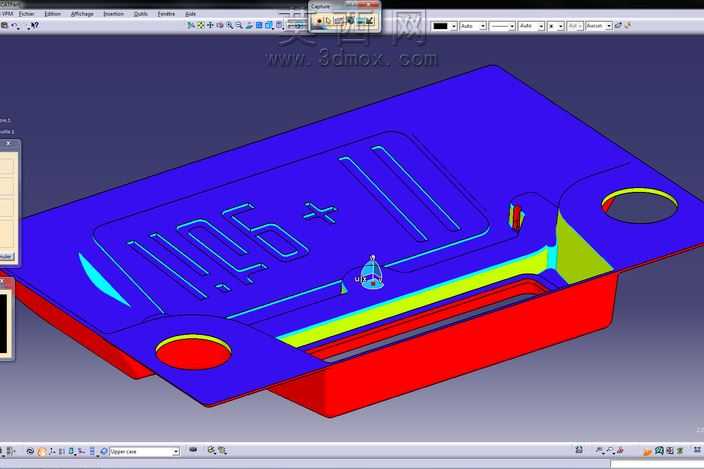
Task: Click the record dot in the Capture toolbar
Action: click(x=319, y=21)
